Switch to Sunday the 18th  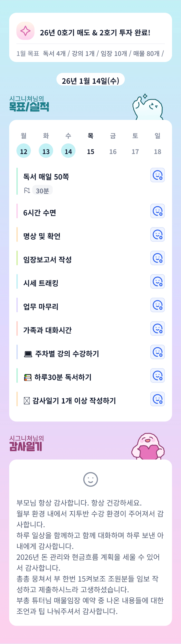pyautogui.click(x=157, y=151)
